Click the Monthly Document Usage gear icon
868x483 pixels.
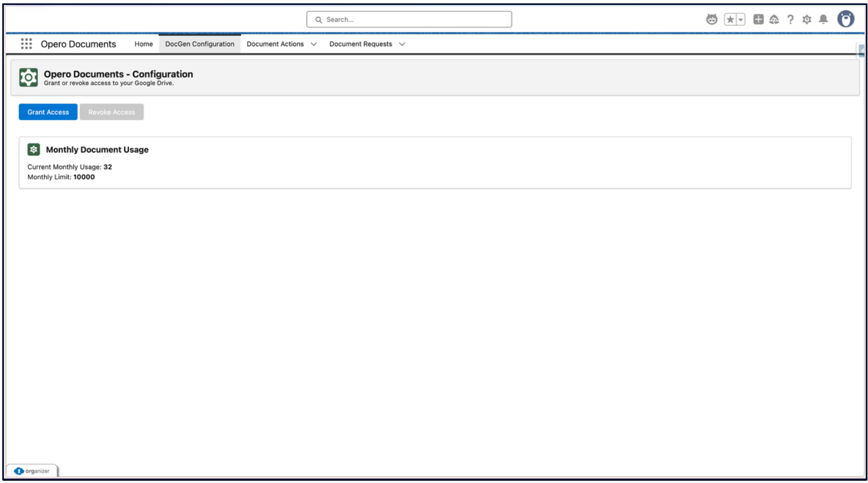tap(33, 149)
